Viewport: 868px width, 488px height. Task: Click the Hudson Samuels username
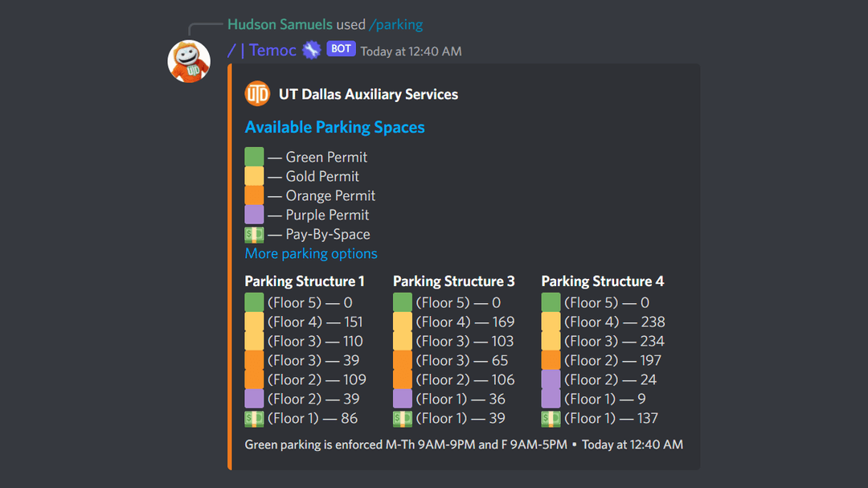pos(280,25)
